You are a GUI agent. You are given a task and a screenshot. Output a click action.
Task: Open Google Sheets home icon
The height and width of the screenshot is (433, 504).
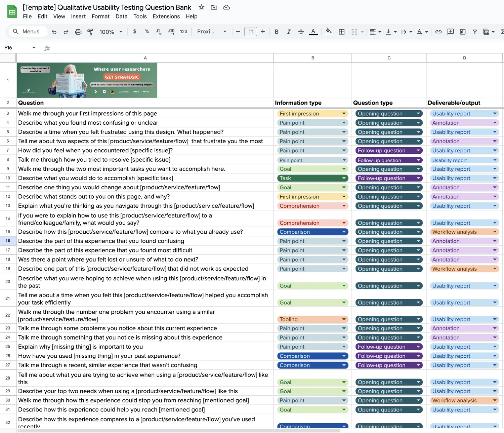[12, 12]
